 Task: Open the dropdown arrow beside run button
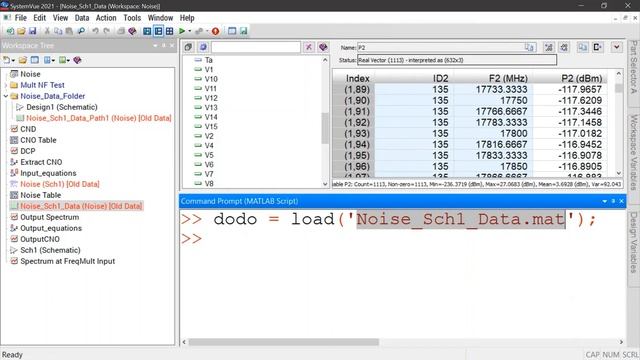tap(189, 31)
